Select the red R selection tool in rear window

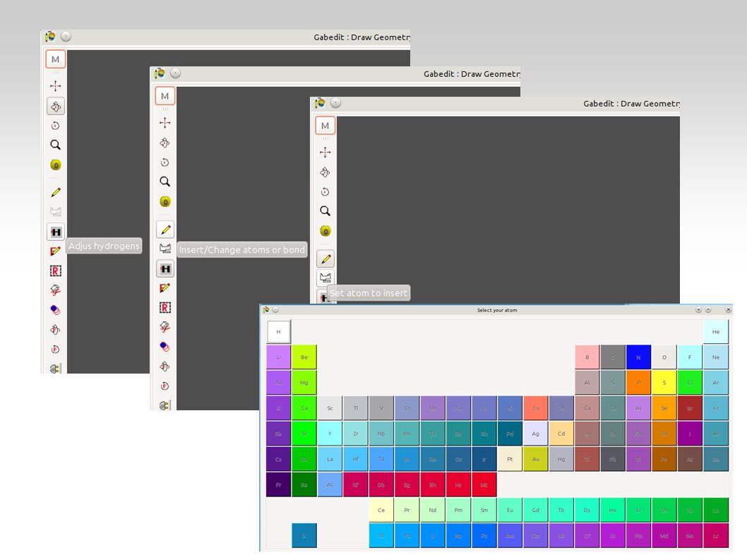click(x=56, y=271)
